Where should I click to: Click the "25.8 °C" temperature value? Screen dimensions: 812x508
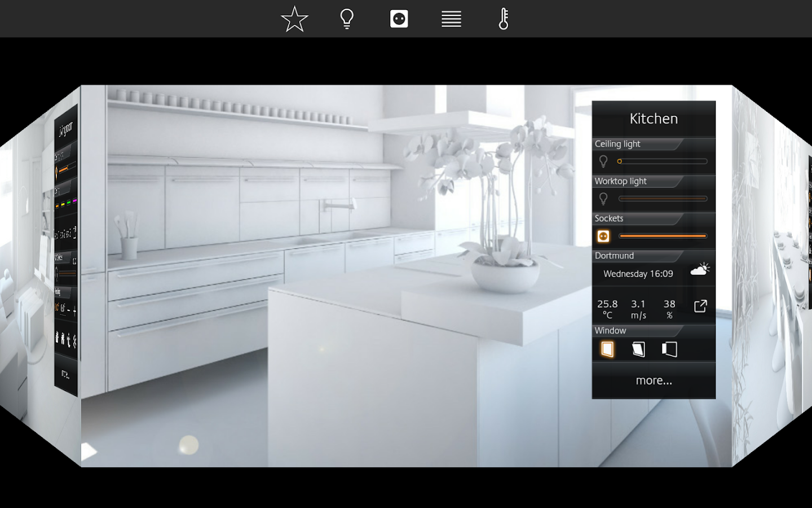(x=607, y=309)
